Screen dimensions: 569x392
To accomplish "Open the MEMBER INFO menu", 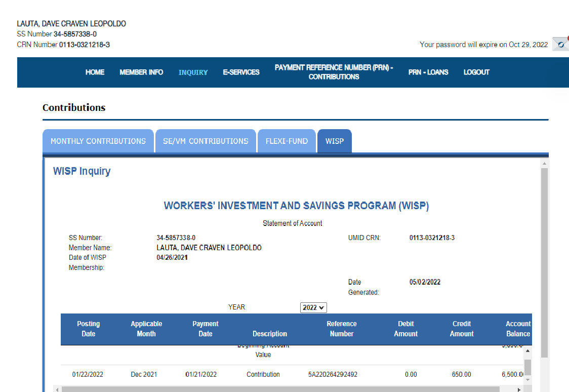I will 141,72.
